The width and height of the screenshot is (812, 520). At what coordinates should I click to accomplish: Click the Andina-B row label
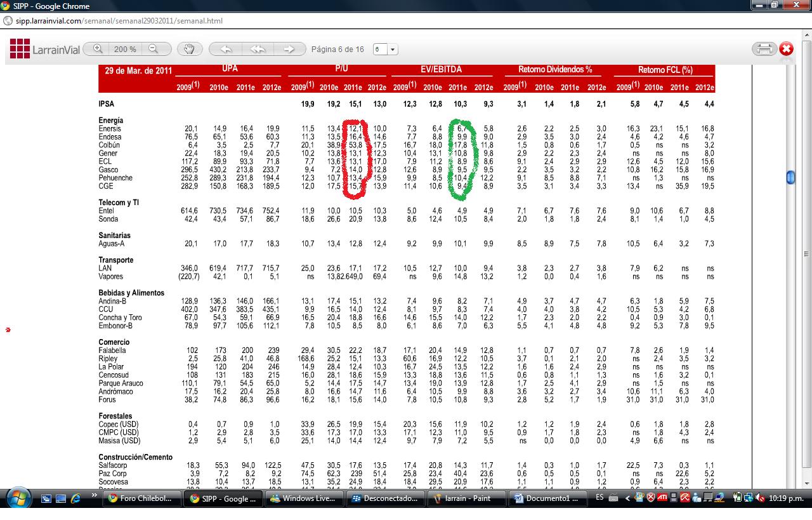[x=114, y=302]
